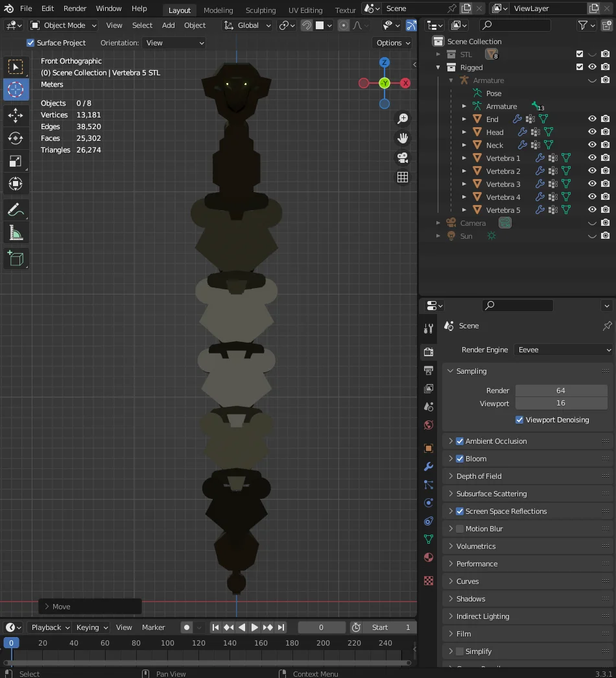Open the Modifier properties wrench tab
This screenshot has width=616, height=678.
[x=428, y=467]
